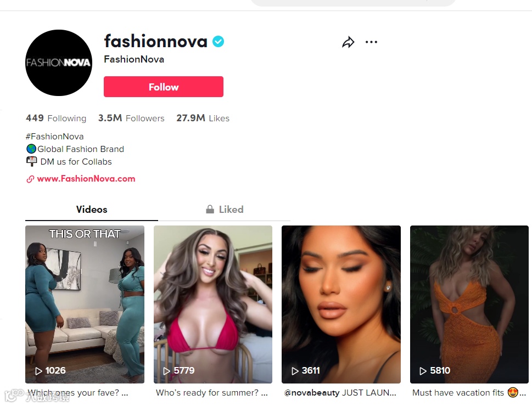Open the three-dot more options menu
This screenshot has height=406, width=532.
[x=371, y=42]
